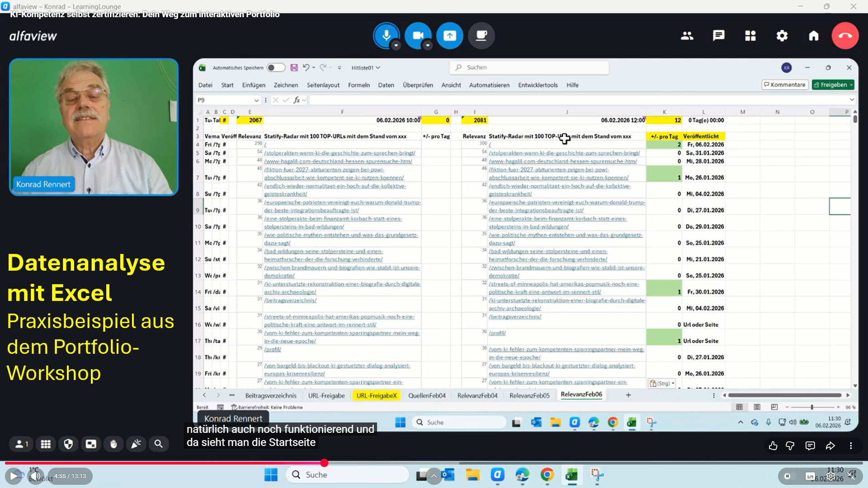Open the apps grid icon in alfaview
This screenshot has height=488, width=868.
click(x=750, y=36)
